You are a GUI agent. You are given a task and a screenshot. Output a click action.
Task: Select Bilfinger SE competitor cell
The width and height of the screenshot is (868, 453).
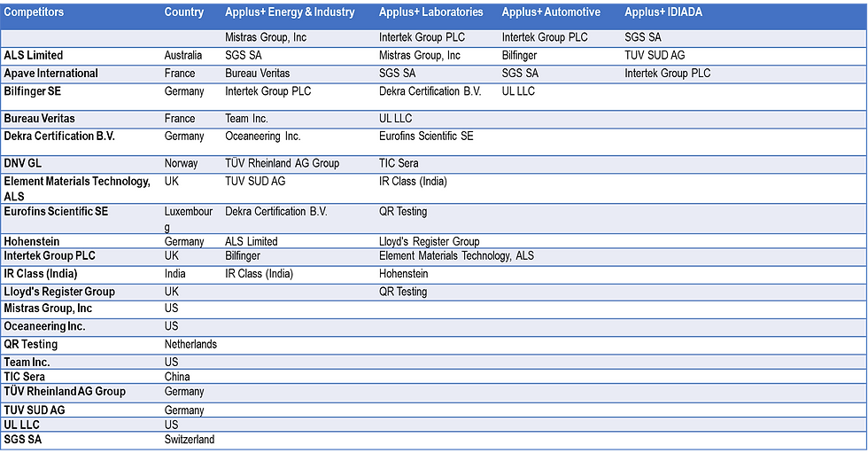[x=32, y=91]
